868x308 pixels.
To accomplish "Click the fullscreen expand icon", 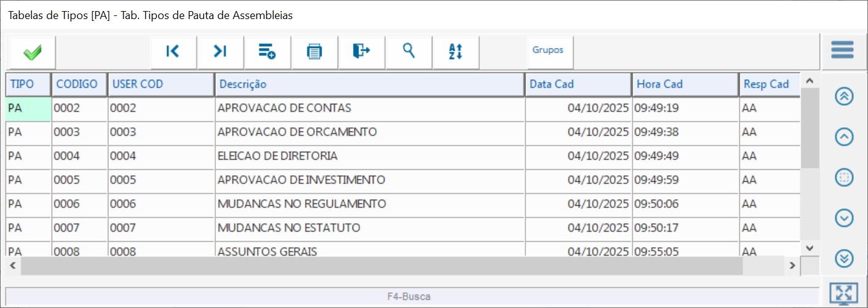I will tap(843, 293).
